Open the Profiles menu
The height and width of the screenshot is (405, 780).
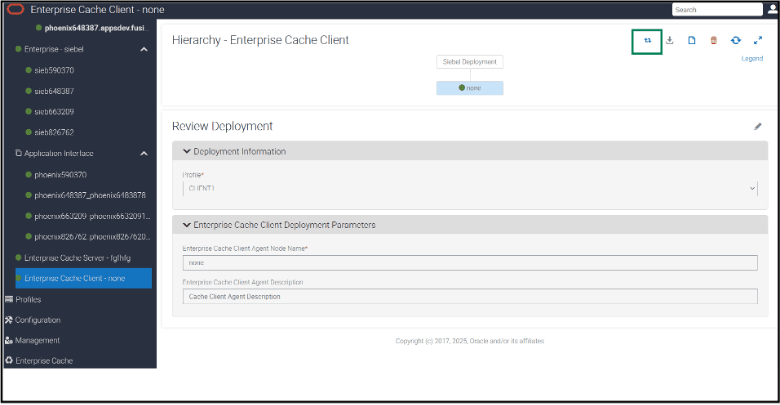28,300
